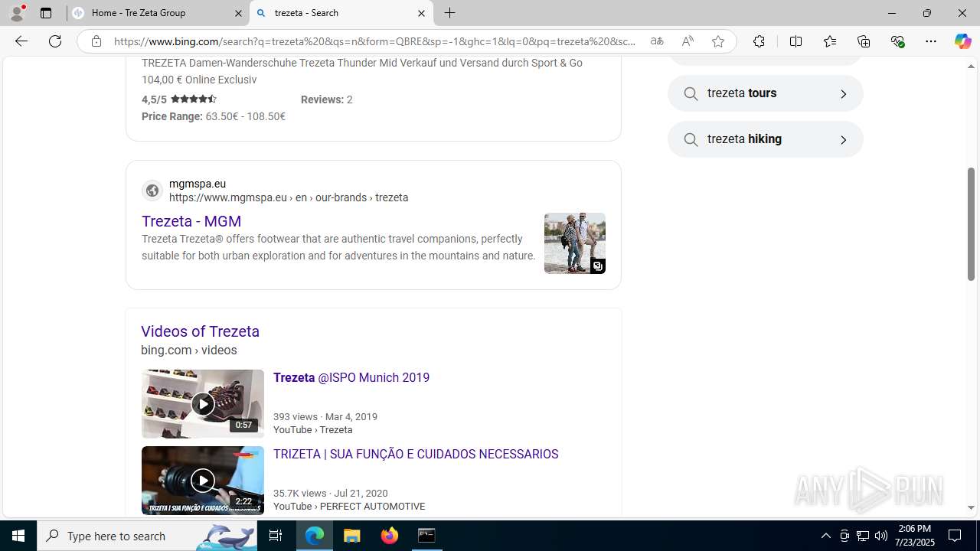980x551 pixels.
Task: Open mgmspa.eu site globe icon
Action: [152, 191]
